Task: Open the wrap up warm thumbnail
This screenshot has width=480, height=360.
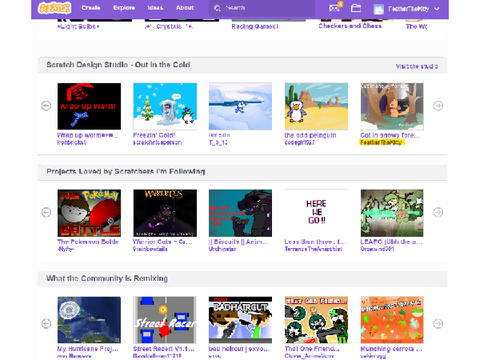Action: [89, 106]
